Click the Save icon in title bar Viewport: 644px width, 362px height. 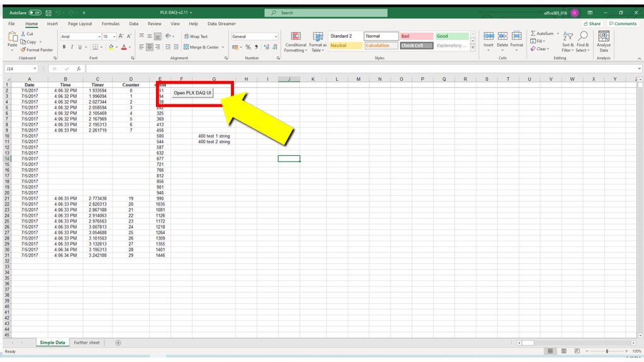tap(48, 13)
